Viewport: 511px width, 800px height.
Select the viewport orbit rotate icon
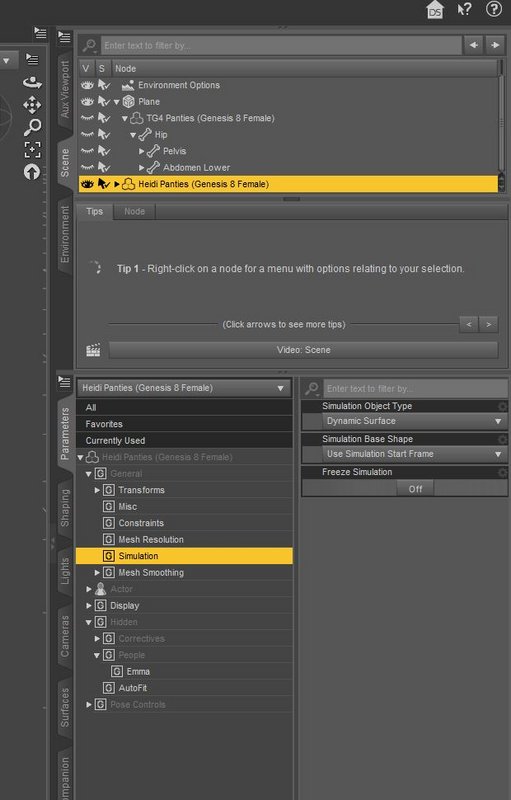pyautogui.click(x=32, y=82)
